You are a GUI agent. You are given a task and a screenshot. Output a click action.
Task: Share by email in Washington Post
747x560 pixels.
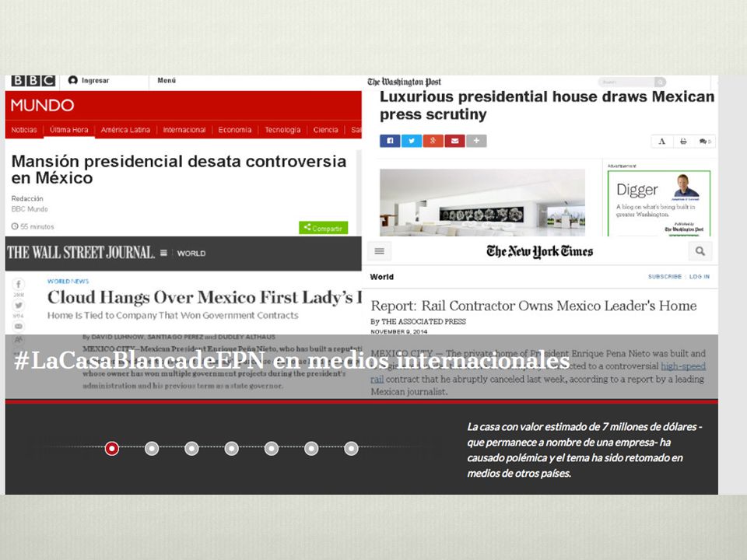[455, 141]
